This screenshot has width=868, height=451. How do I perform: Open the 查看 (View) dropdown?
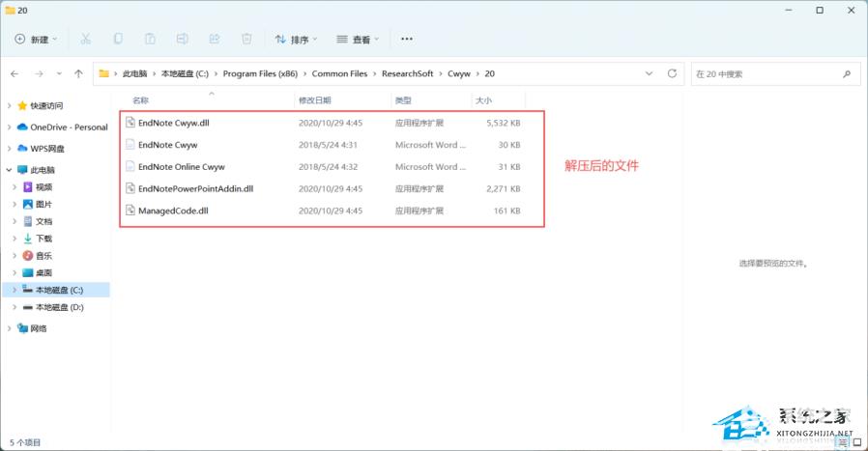click(x=358, y=40)
